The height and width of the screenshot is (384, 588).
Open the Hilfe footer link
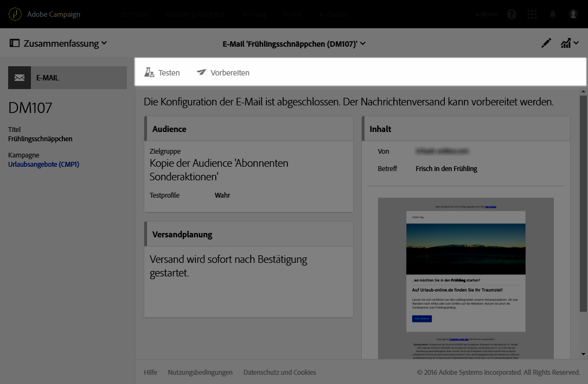(x=150, y=373)
